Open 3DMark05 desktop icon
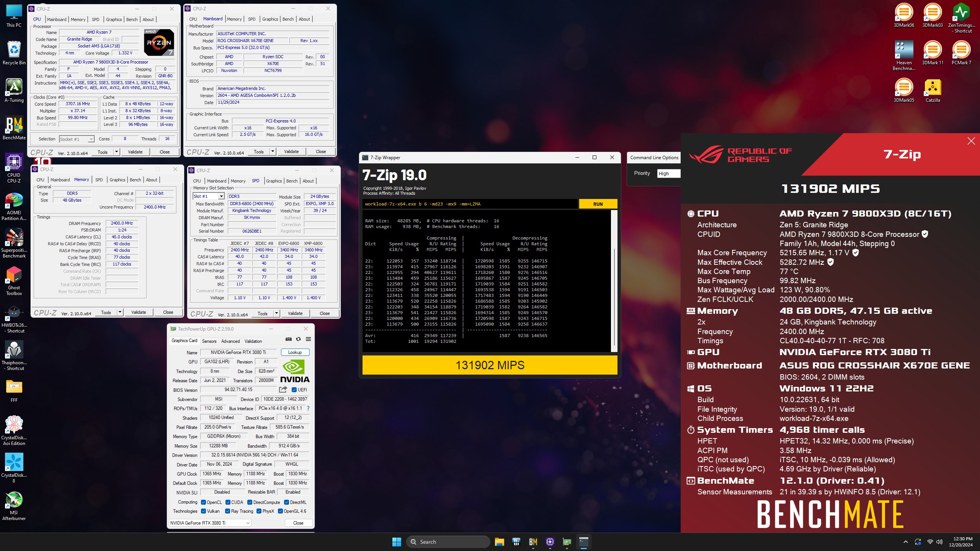980x551 pixels. click(904, 91)
